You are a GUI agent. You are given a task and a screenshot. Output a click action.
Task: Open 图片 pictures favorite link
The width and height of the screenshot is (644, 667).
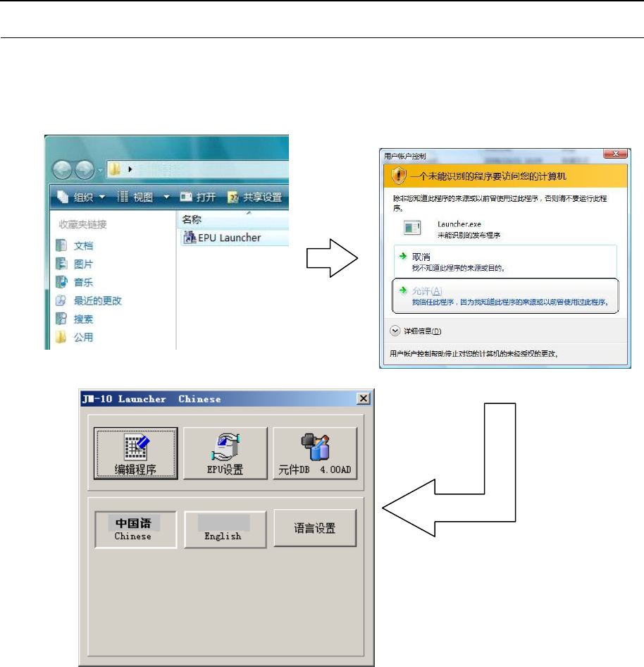[x=83, y=264]
